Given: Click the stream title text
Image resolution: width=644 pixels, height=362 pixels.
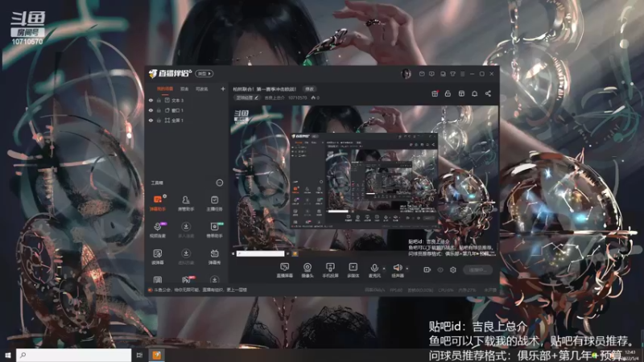Looking at the screenshot, I should [x=265, y=89].
